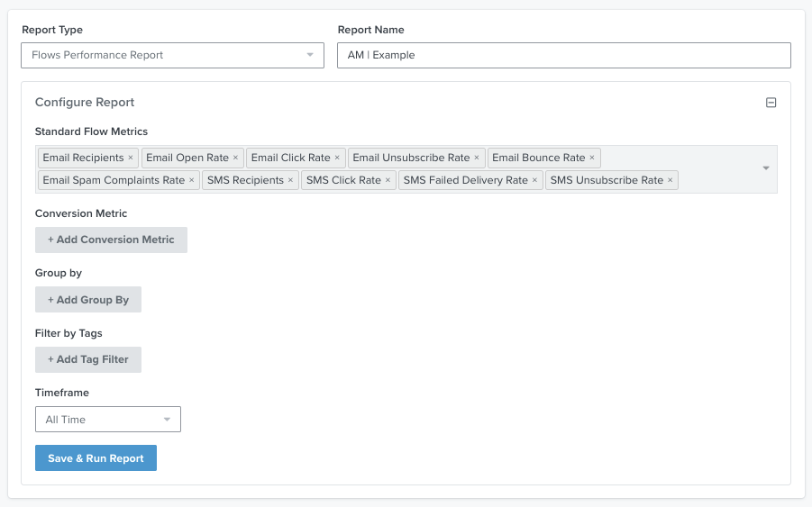The width and height of the screenshot is (812, 507).
Task: Remove SMS Unsubscribe Rate metric tag
Action: (671, 180)
